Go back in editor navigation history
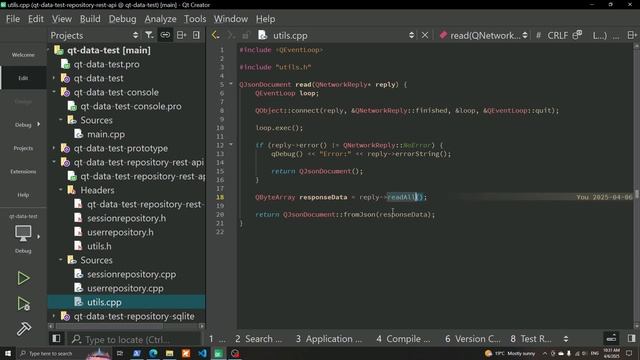640x360 pixels. [x=215, y=35]
